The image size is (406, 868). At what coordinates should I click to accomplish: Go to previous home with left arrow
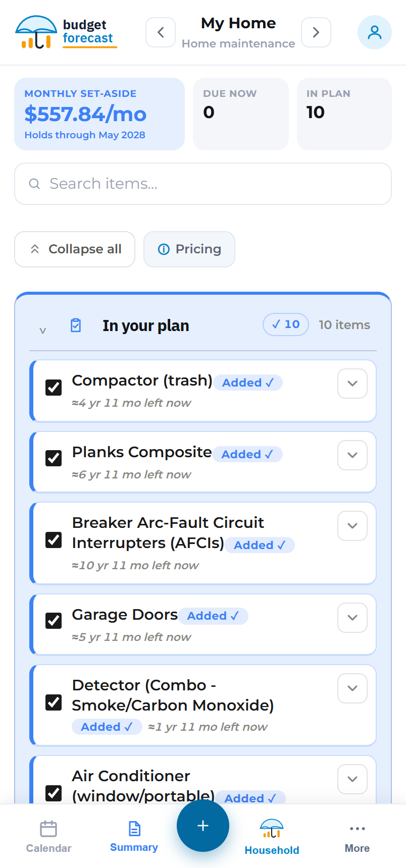pos(161,32)
